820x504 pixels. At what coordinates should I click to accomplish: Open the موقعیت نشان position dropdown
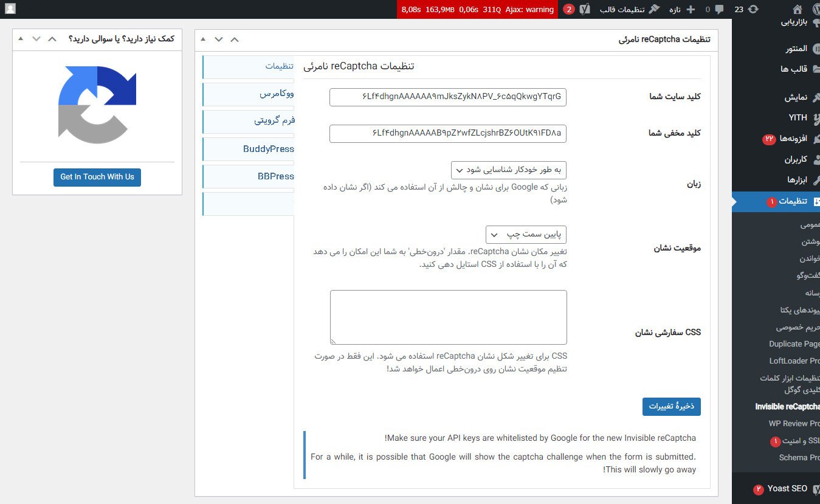[x=526, y=234]
